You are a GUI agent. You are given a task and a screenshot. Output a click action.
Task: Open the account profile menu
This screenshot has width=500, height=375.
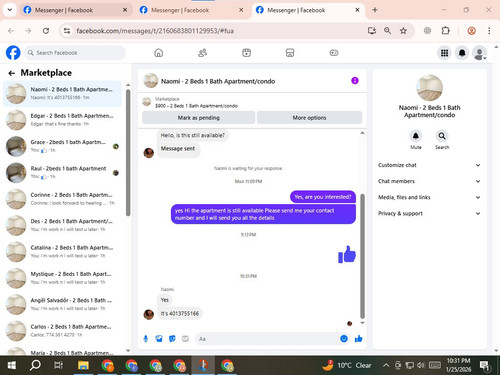click(x=480, y=53)
